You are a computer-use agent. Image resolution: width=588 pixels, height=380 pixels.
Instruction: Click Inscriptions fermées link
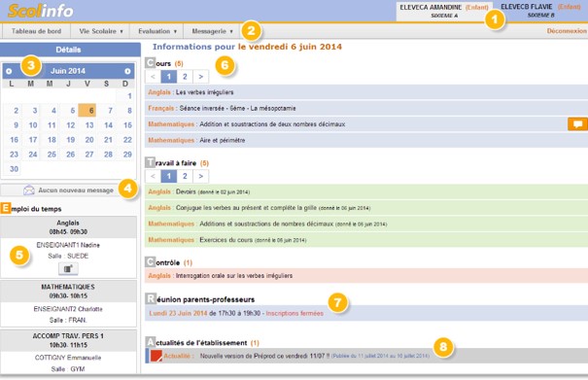[294, 313]
